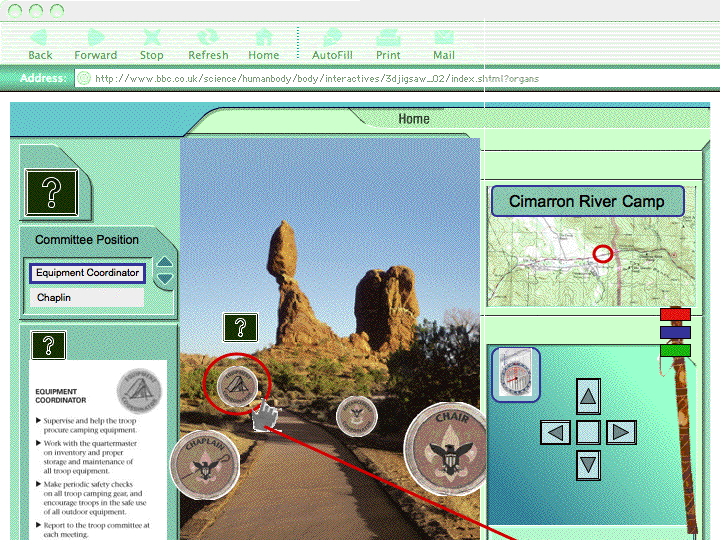The image size is (720, 540).
Task: Click the red-circled Equipment Coordinator badge
Action: tap(238, 383)
